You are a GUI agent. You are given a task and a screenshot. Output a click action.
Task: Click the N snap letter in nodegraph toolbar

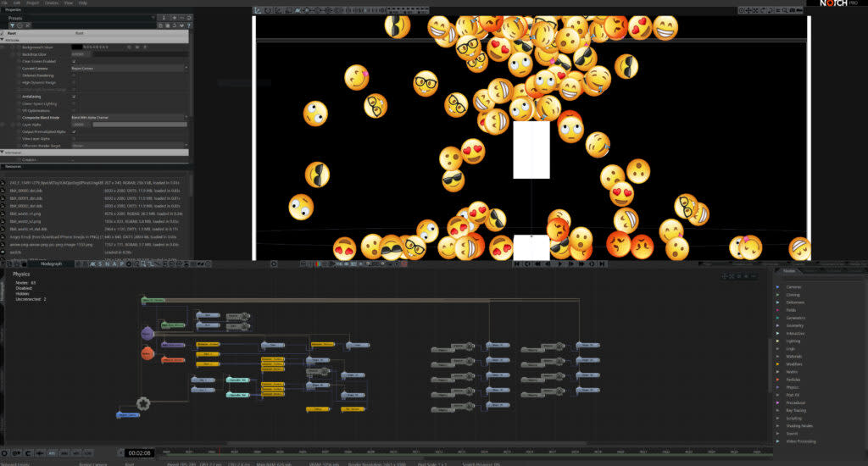[x=107, y=264]
